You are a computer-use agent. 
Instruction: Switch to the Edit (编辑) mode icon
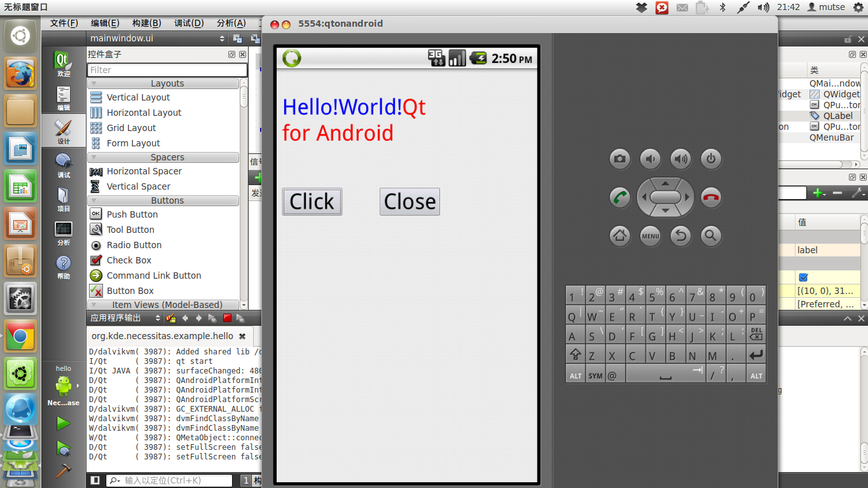(64, 99)
